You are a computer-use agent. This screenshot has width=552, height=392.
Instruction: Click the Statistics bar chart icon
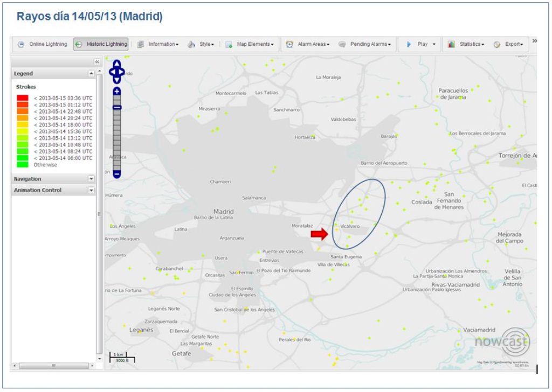point(451,44)
